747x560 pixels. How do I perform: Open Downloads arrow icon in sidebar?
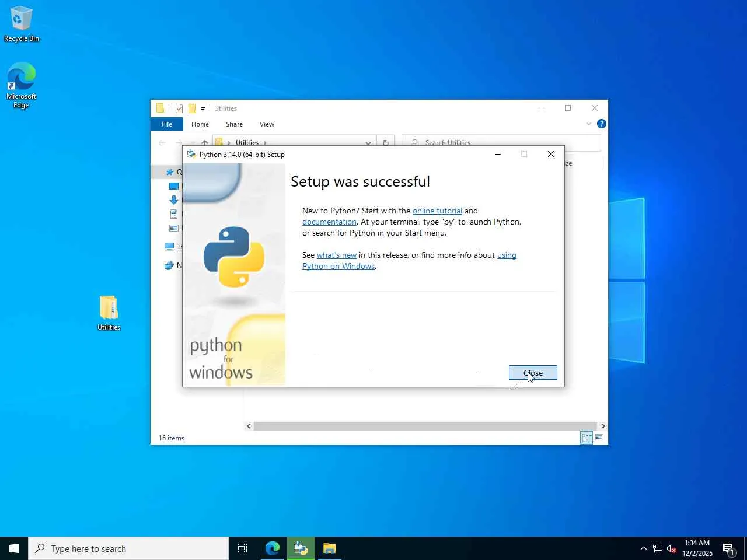[x=174, y=200]
